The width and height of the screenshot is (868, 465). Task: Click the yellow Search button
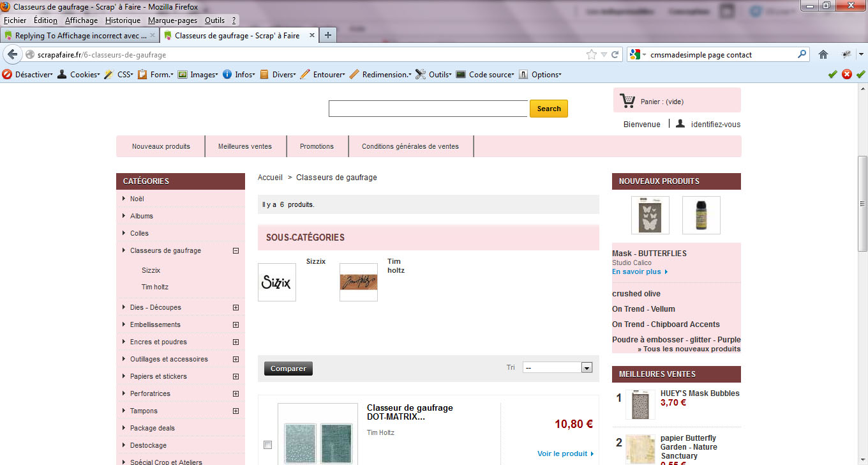[x=549, y=109]
